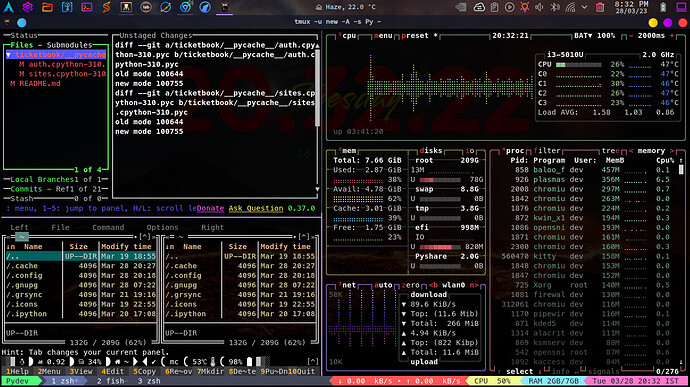Toggle the btop cpu box label
This screenshot has height=387, width=690.
347,36
